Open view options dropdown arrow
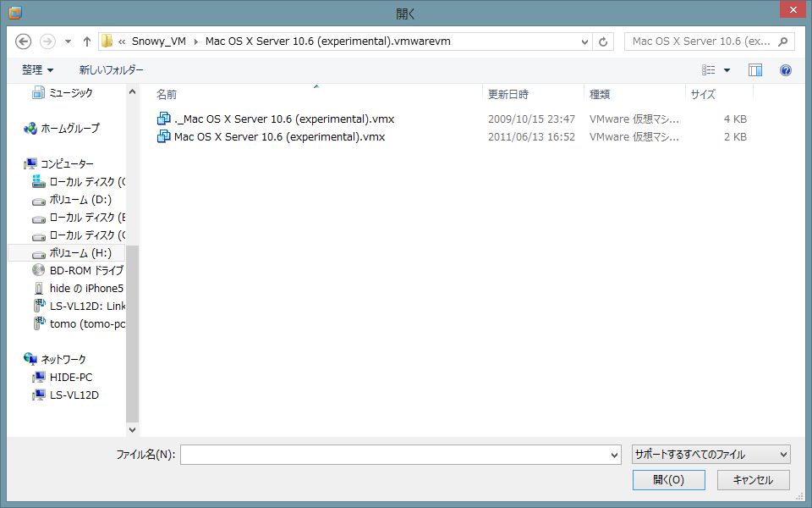Screen dimensions: 812x508 (727, 70)
